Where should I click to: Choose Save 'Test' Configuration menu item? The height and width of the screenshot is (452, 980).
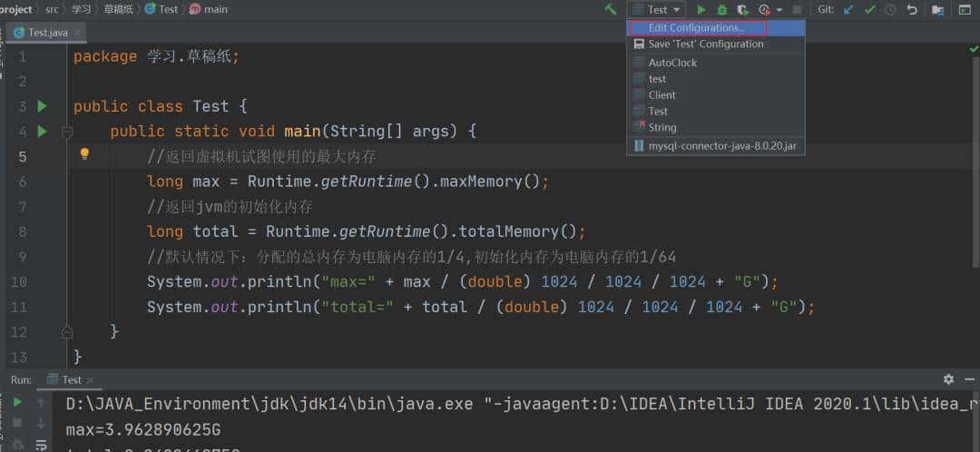point(705,44)
